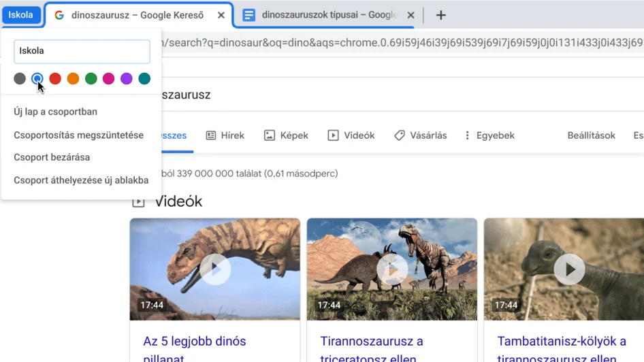Screen dimensions: 644x362
Task: Open the Képek image search tab
Action: point(286,135)
